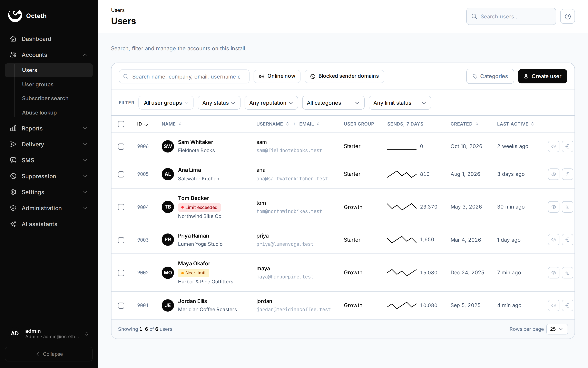This screenshot has width=588, height=368.
Task: Focus the name, company, email search box
Action: tap(184, 76)
